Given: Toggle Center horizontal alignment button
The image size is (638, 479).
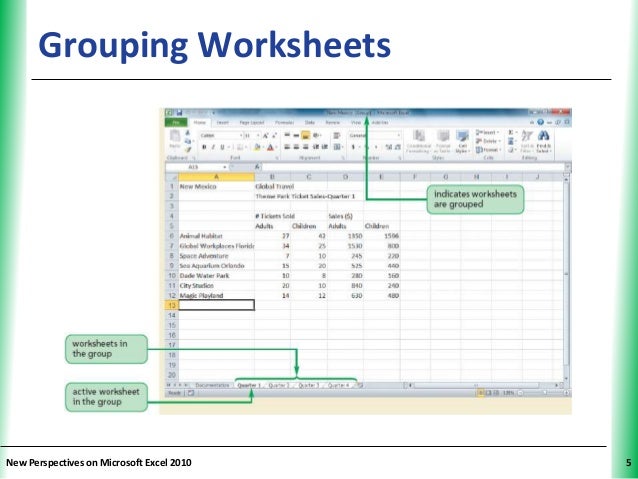Looking at the screenshot, I should (296, 147).
